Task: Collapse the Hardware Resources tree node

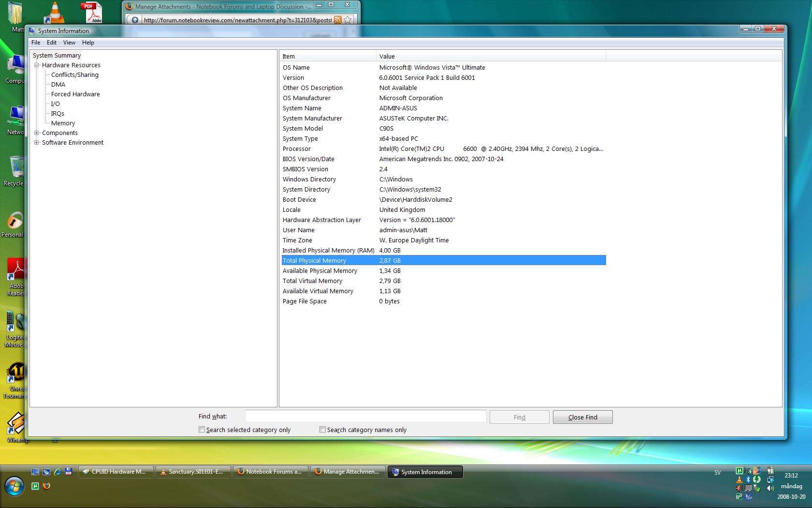Action: [x=36, y=65]
